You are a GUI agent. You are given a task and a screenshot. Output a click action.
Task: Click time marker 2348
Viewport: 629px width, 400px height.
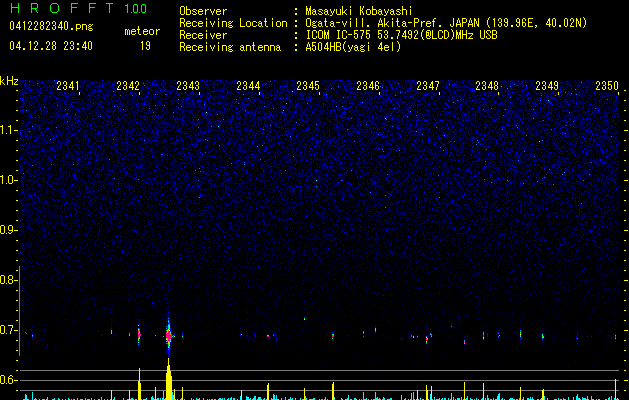(x=487, y=85)
